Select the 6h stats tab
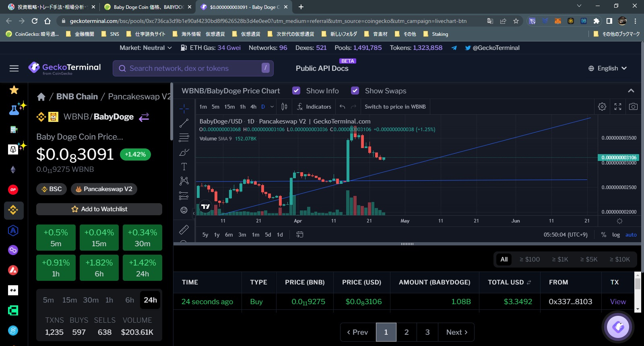 [x=130, y=300]
